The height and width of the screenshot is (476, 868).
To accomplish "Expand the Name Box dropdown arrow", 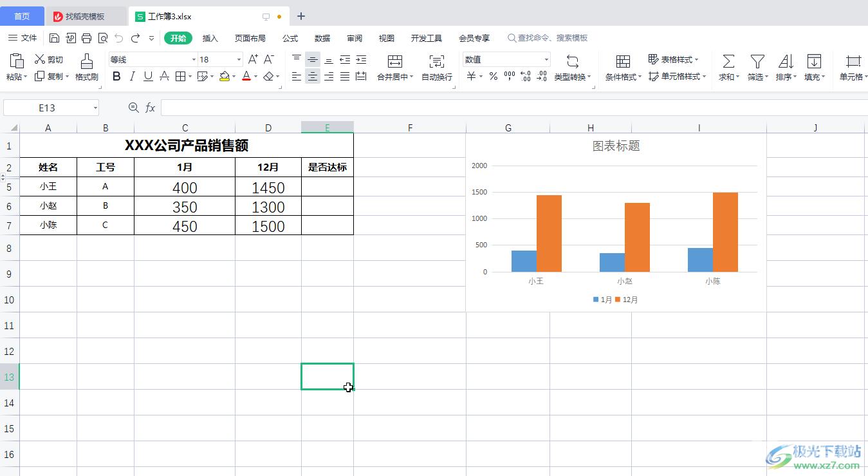I will (95, 108).
